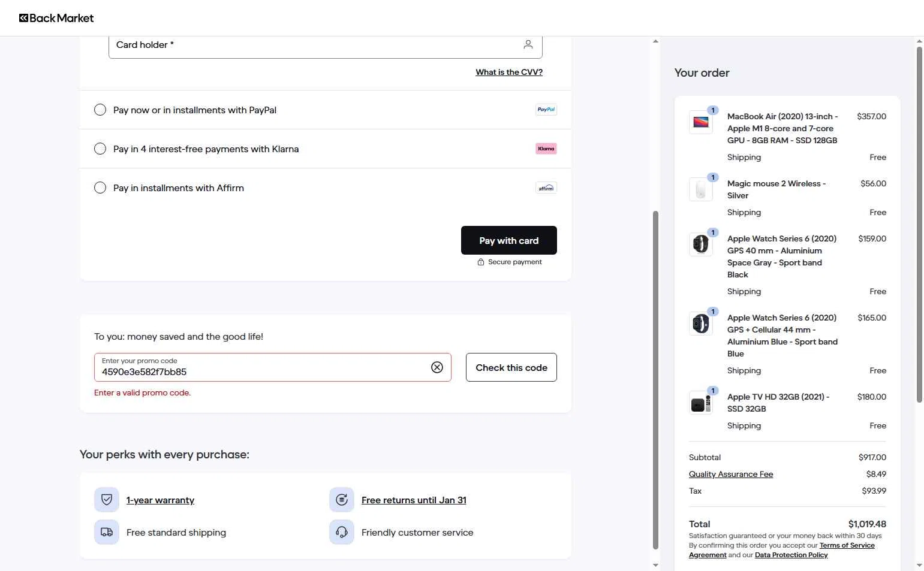Click the Affirm logo icon
924x571 pixels.
click(546, 188)
